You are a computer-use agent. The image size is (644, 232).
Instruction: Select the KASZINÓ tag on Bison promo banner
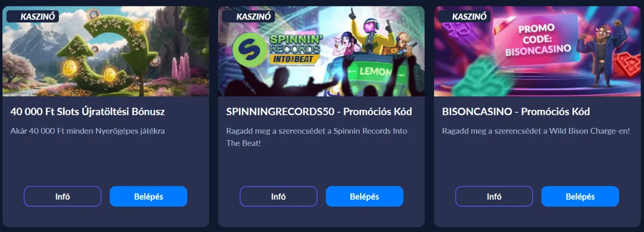(465, 16)
